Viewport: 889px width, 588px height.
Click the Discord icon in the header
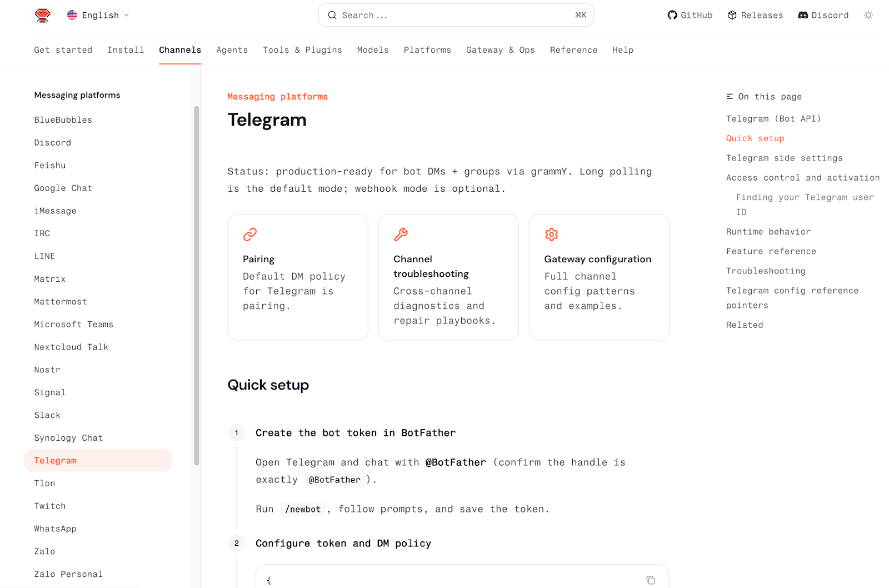coord(802,15)
